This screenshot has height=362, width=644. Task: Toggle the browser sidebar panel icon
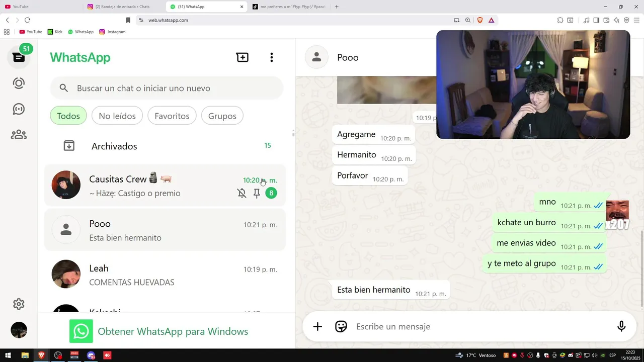pos(596,20)
